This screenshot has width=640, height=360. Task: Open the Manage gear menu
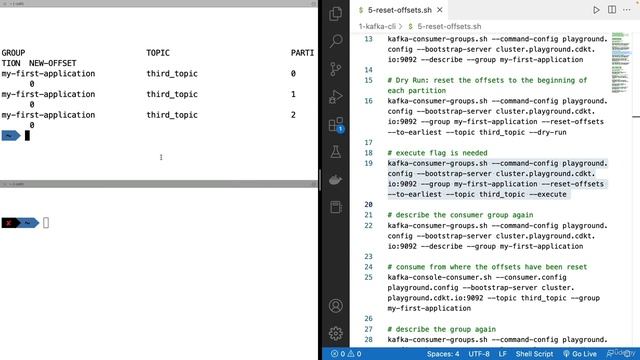tap(336, 333)
